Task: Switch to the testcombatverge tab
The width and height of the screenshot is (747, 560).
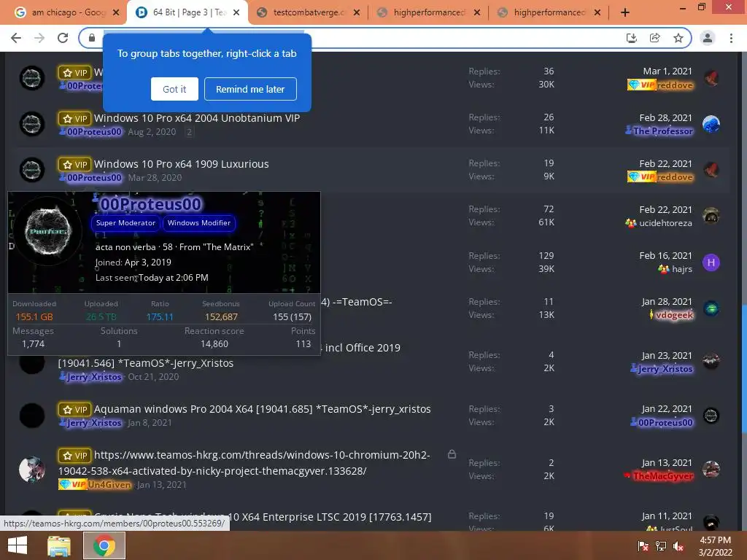Action: point(309,12)
